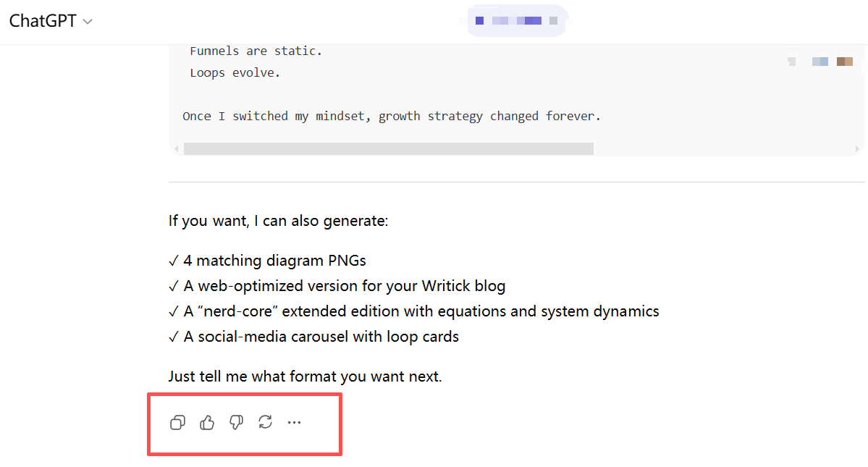Click the 'nerd-core extended edition' list item
868x467 pixels.
point(413,311)
